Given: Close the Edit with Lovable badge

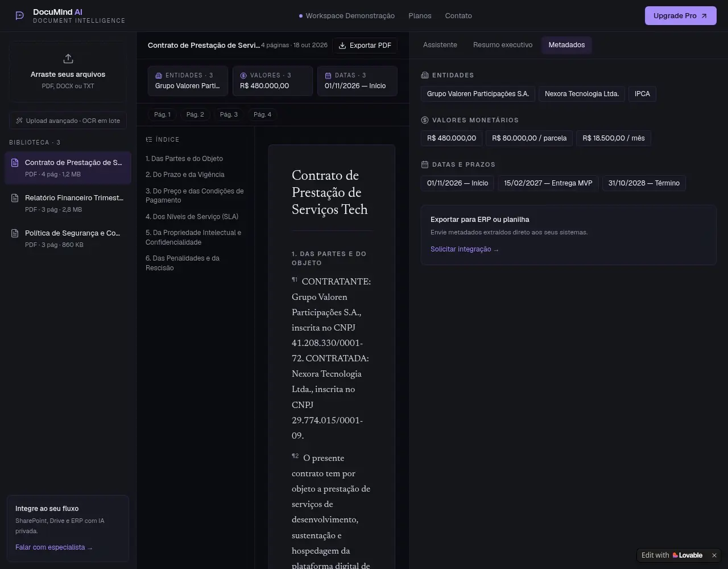Looking at the screenshot, I should pos(714,555).
